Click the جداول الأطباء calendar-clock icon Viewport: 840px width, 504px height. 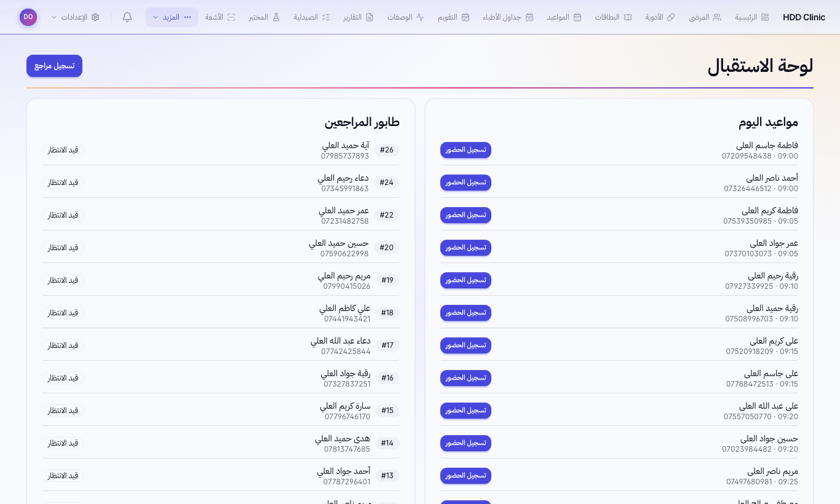pos(529,17)
